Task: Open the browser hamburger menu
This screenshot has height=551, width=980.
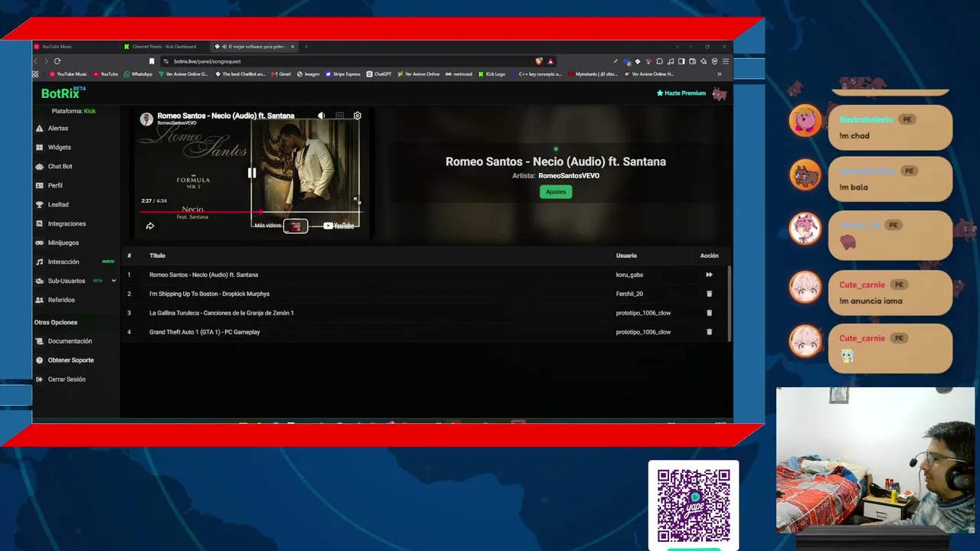Action: 726,61
